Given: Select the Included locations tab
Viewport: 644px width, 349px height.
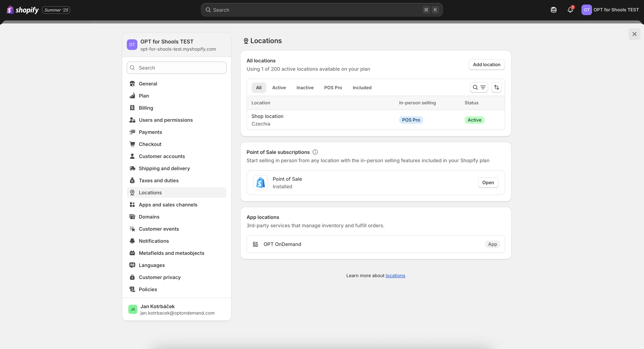Looking at the screenshot, I should pos(362,88).
